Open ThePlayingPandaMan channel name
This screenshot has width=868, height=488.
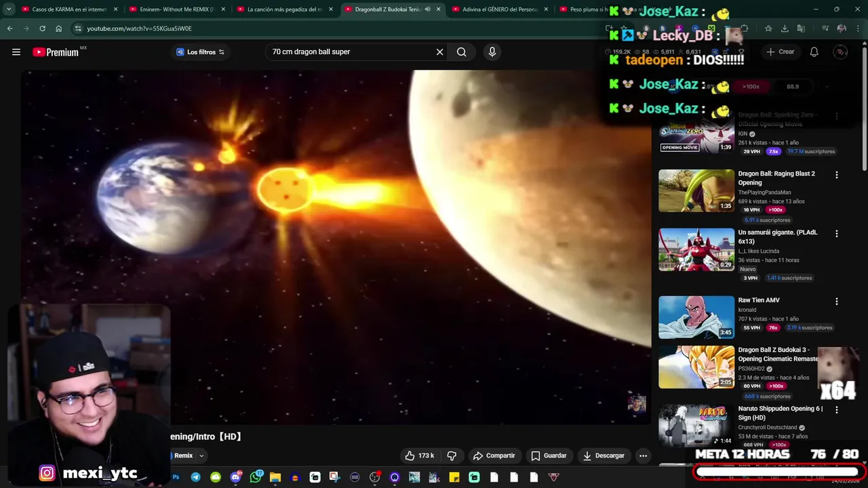point(764,192)
